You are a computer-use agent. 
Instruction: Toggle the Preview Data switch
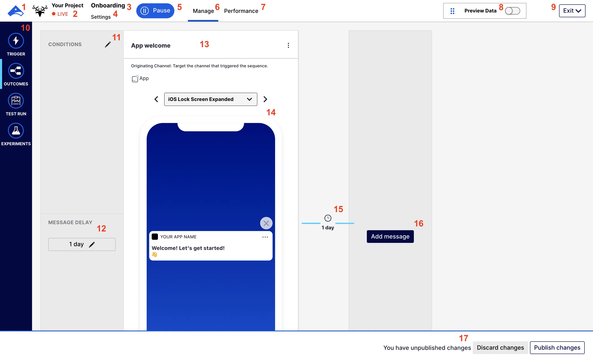(512, 11)
